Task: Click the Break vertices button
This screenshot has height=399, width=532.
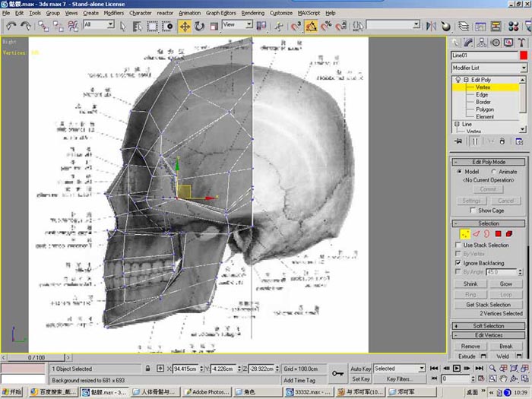Action: point(505,346)
